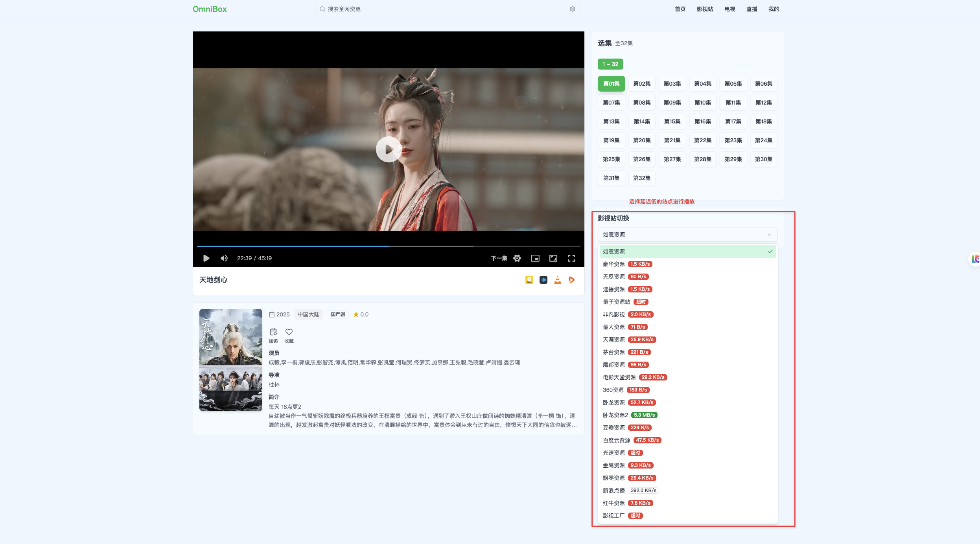Viewport: 980px width, 544px height.
Task: Toggle the 加追 calendar icon
Action: [273, 332]
